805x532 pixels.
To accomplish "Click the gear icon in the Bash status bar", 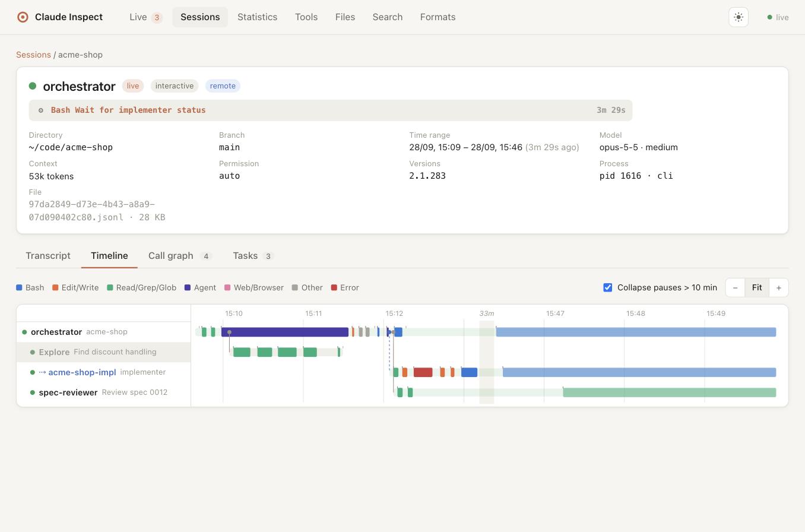I will [x=41, y=110].
